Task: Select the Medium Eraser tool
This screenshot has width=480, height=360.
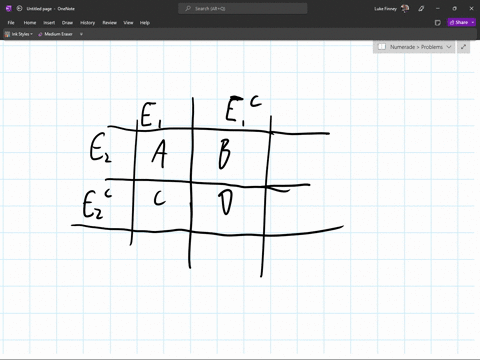Action: 55,34
